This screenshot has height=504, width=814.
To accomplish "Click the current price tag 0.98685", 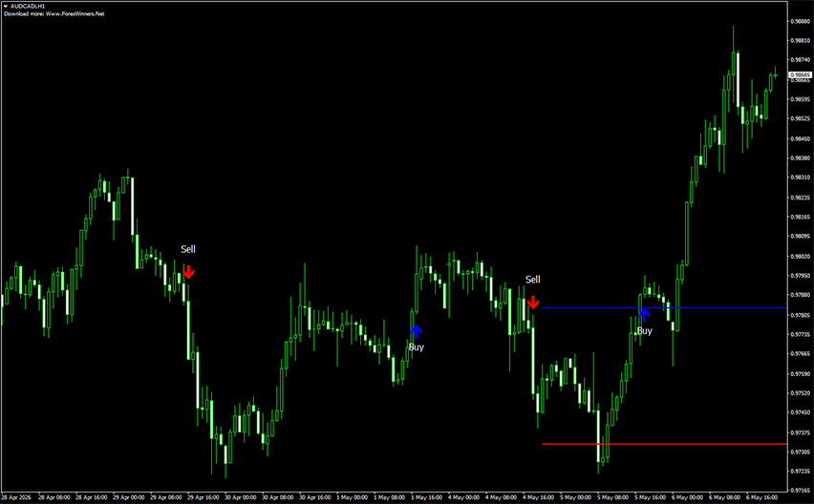I will click(801, 75).
